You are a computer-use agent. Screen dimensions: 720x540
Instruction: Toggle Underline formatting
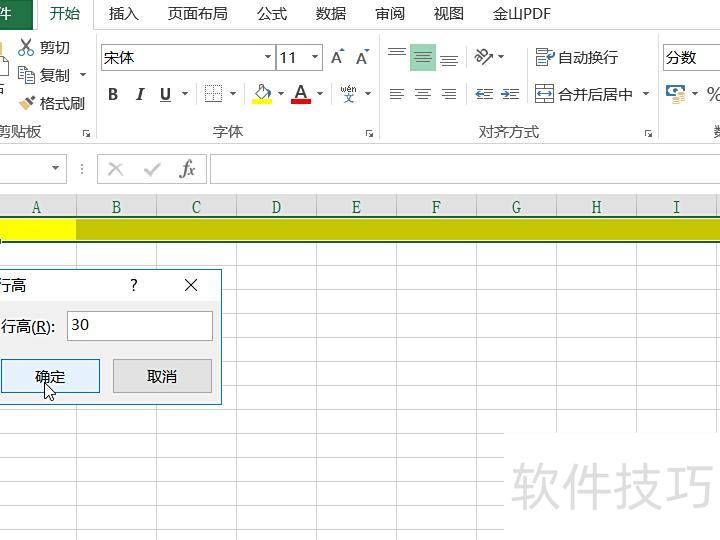(x=165, y=94)
